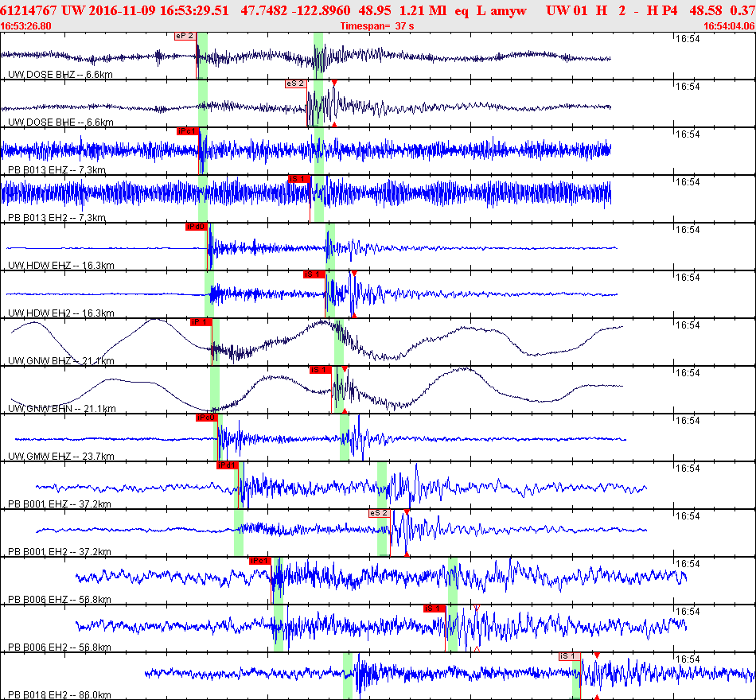
Task: Select the eS 2 pick flag on UW DOSE BHE
Action: [295, 84]
